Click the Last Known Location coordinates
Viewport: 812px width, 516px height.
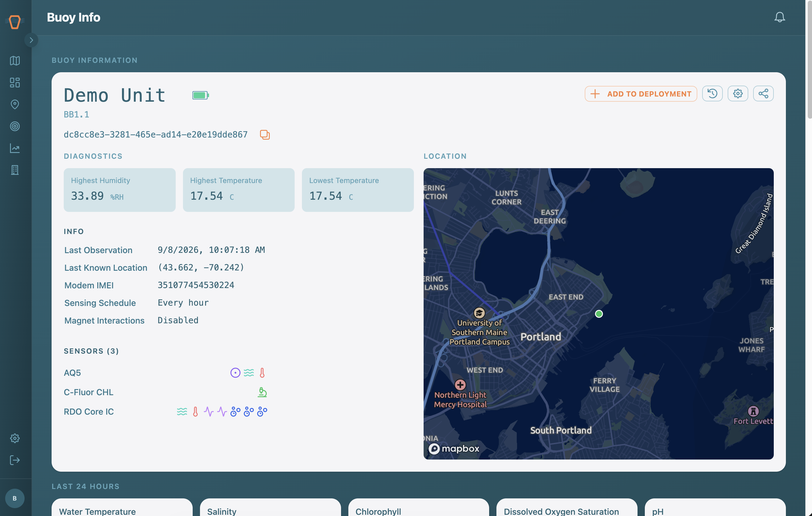pos(201,268)
